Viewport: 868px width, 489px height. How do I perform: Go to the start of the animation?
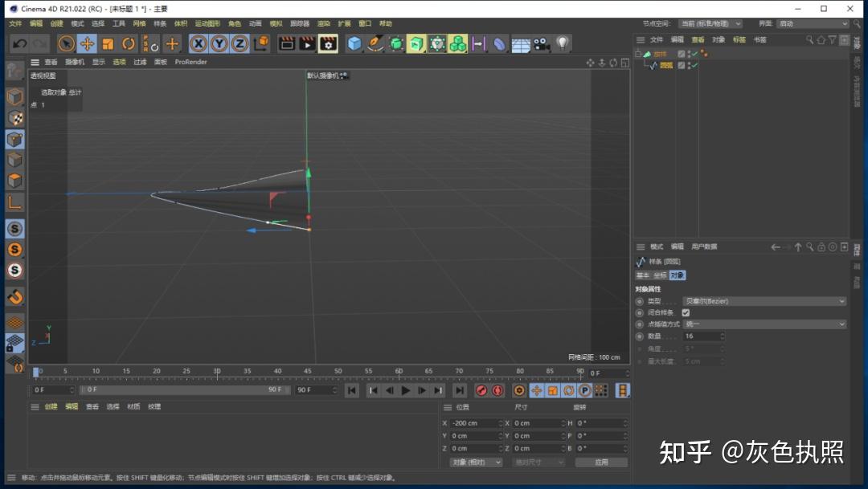pyautogui.click(x=351, y=390)
